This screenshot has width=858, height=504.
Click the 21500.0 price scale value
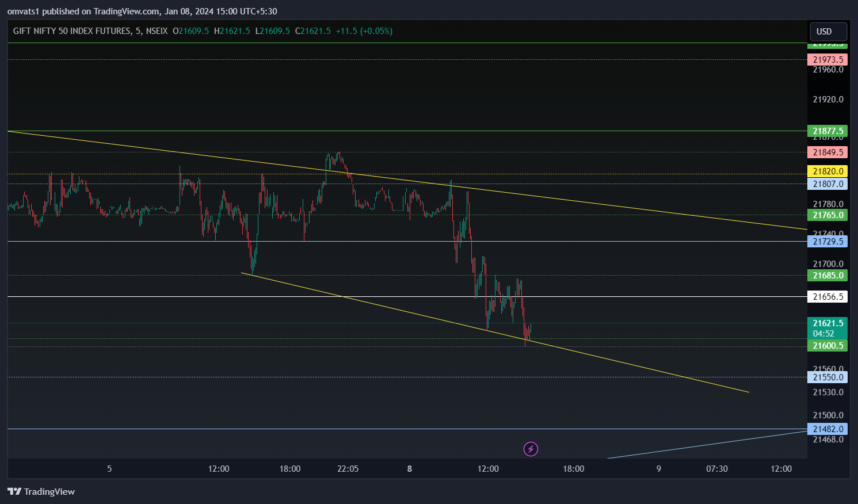click(x=828, y=415)
